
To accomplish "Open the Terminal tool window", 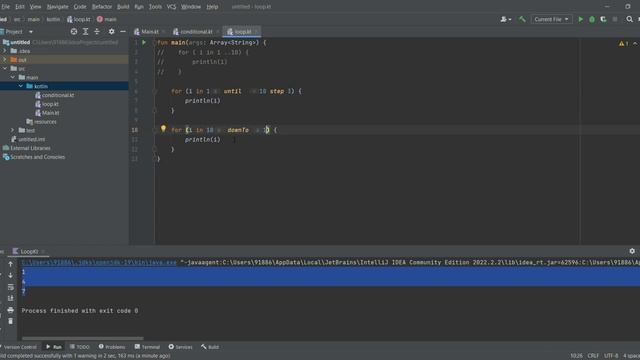I will (x=147, y=347).
